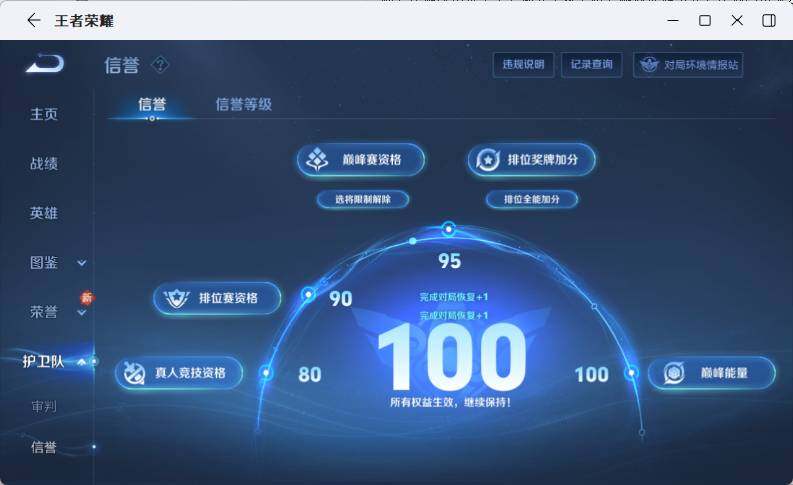Click the 排位赛资格 button
The width and height of the screenshot is (793, 485).
[217, 298]
